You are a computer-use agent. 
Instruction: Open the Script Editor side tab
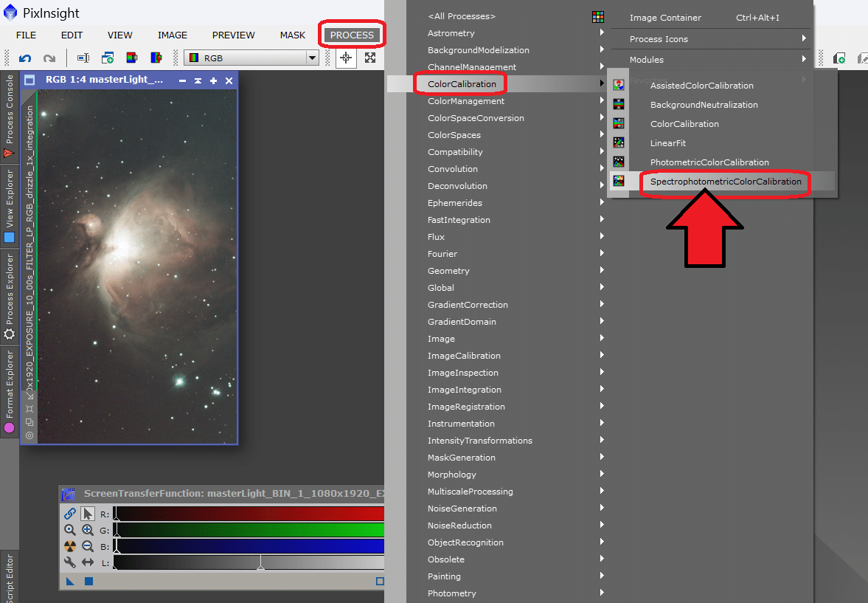[x=10, y=577]
